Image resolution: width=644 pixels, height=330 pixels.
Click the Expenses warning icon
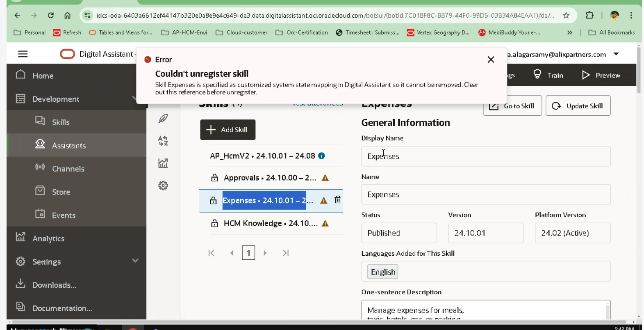point(324,201)
